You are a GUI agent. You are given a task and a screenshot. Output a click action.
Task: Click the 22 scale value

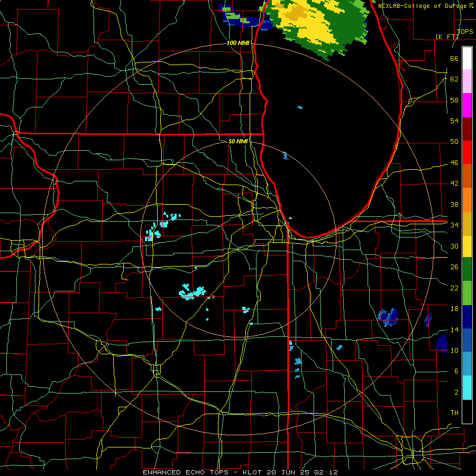point(454,288)
